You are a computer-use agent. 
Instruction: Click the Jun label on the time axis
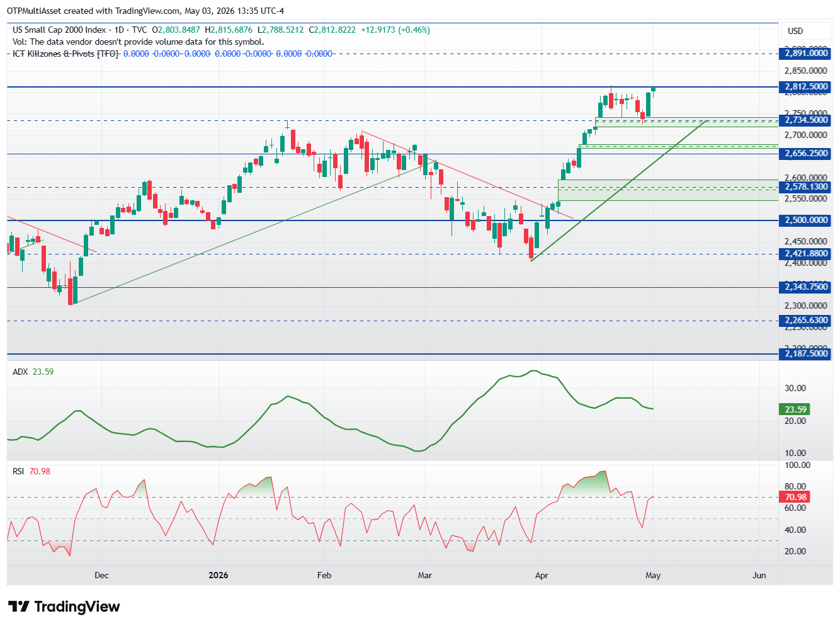coord(759,575)
